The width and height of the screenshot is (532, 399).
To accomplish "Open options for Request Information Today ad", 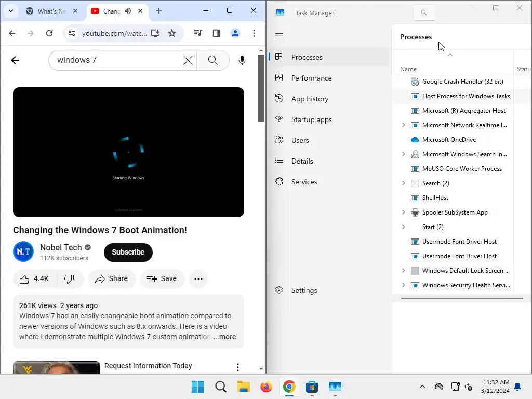I will click(238, 367).
